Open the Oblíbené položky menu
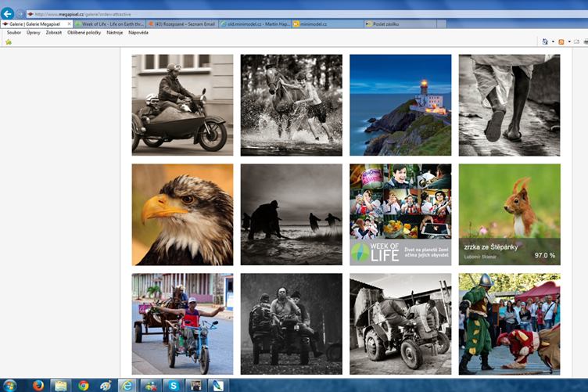This screenshot has height=392, width=588. pyautogui.click(x=84, y=33)
